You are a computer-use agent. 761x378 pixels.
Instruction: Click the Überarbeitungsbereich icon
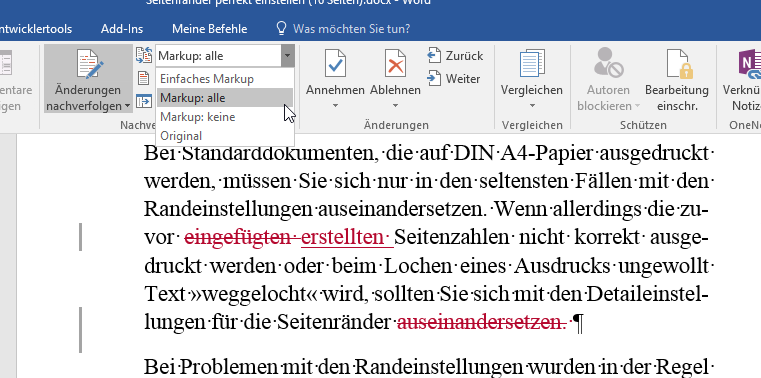pos(144,101)
